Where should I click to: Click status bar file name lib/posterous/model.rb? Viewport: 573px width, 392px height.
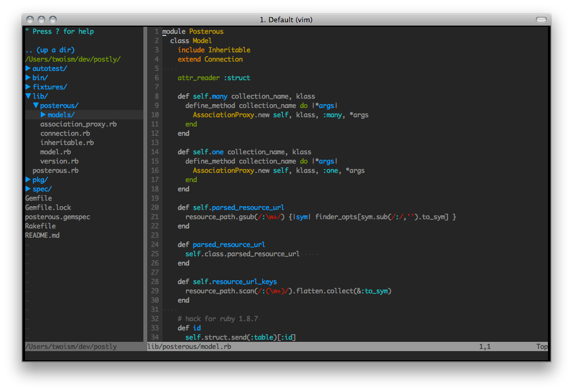189,347
